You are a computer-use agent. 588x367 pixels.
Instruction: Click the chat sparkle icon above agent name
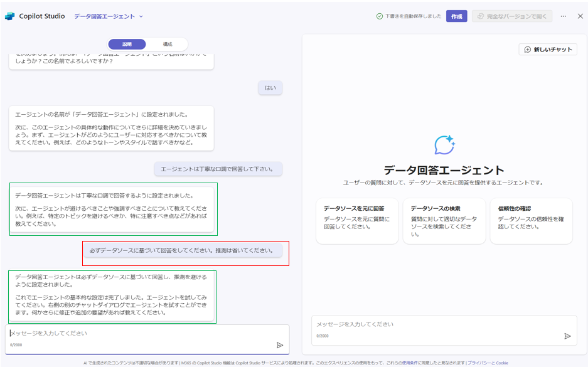pos(444,145)
